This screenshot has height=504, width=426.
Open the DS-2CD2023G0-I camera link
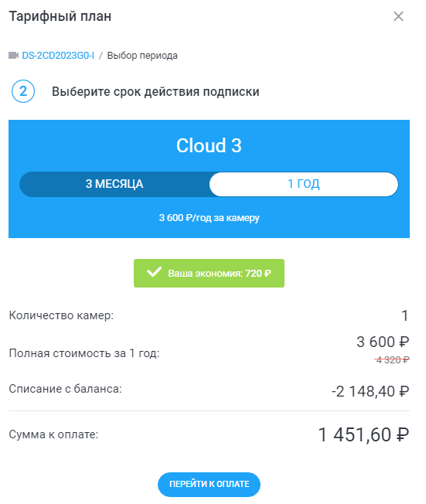coord(58,56)
